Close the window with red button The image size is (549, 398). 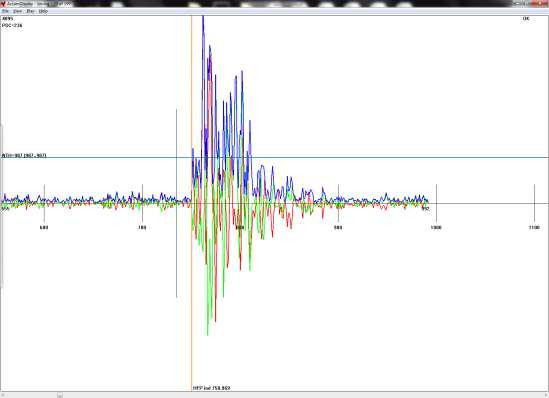(539, 4)
